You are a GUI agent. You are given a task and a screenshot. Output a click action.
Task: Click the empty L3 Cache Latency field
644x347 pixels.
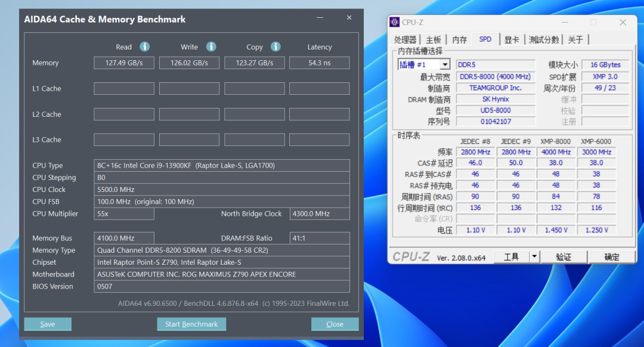point(320,140)
